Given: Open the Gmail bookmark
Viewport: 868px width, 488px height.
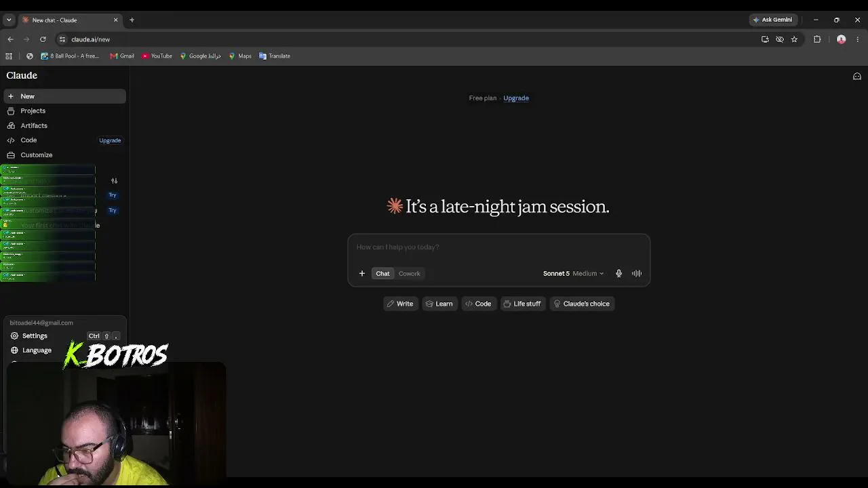Looking at the screenshot, I should [x=122, y=56].
